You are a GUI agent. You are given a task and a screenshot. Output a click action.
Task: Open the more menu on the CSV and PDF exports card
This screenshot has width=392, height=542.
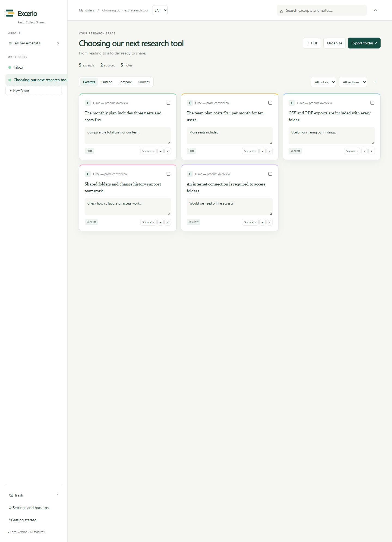coord(365,151)
